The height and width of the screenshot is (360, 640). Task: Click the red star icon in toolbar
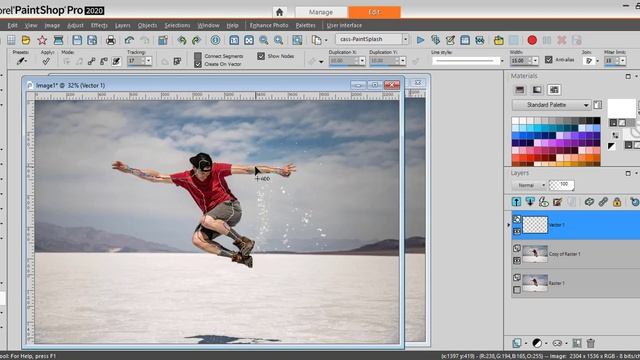point(42,40)
